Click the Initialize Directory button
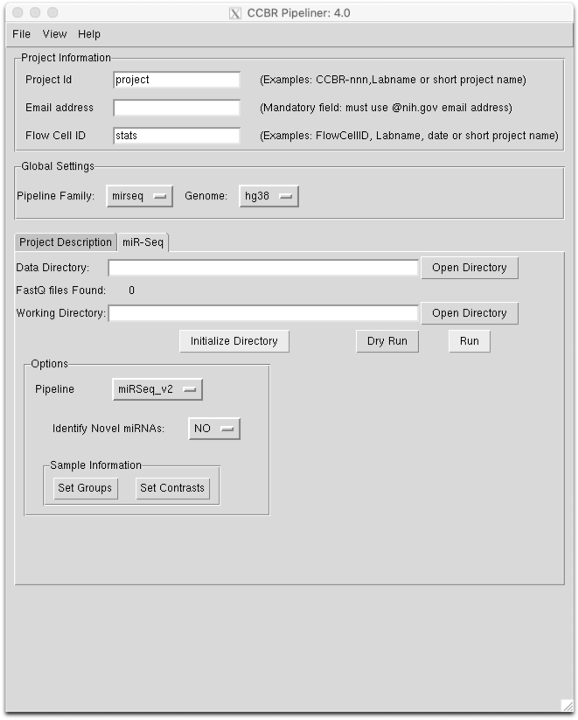Image resolution: width=578 pixels, height=720 pixels. pos(234,341)
